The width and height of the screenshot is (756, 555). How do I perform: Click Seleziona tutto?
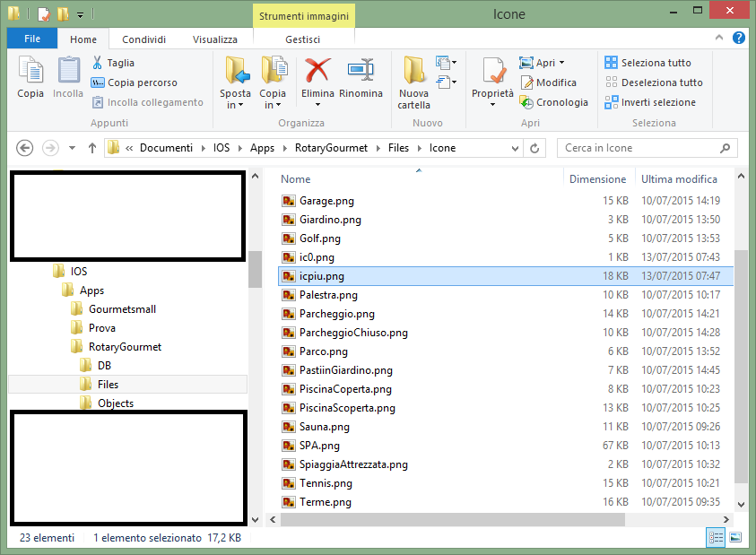(x=647, y=63)
